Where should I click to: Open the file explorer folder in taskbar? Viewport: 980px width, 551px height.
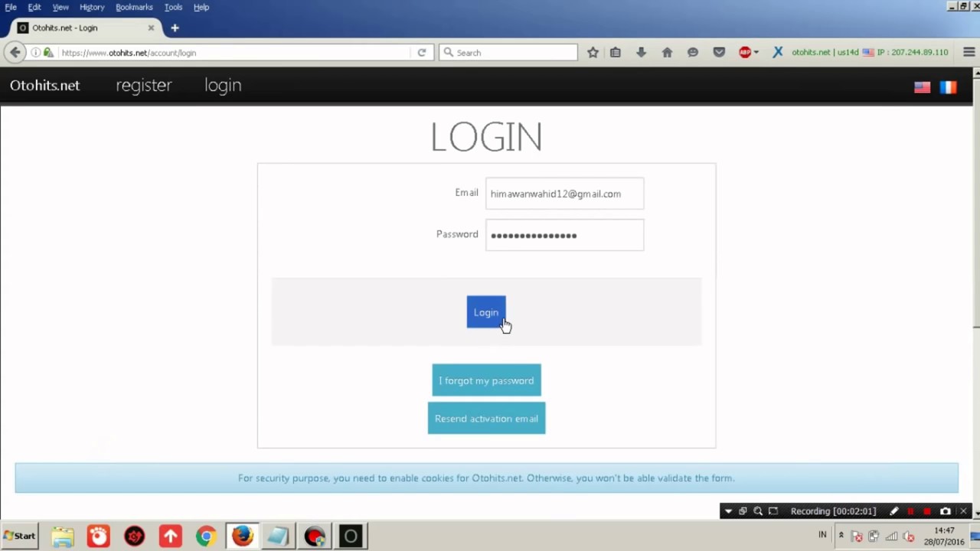pyautogui.click(x=63, y=536)
